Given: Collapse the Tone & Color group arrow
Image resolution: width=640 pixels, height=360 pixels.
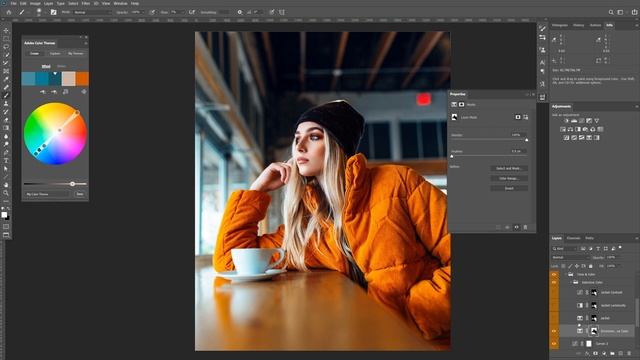Looking at the screenshot, I should point(566,274).
